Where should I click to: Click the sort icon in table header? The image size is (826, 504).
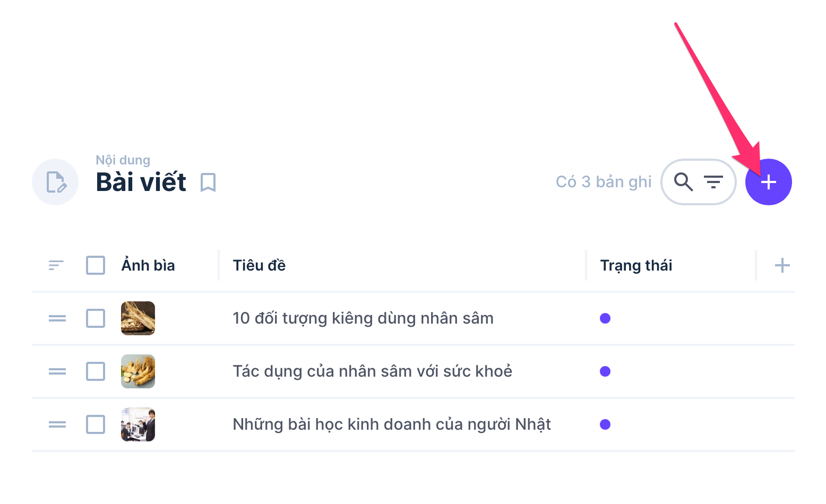coord(56,265)
